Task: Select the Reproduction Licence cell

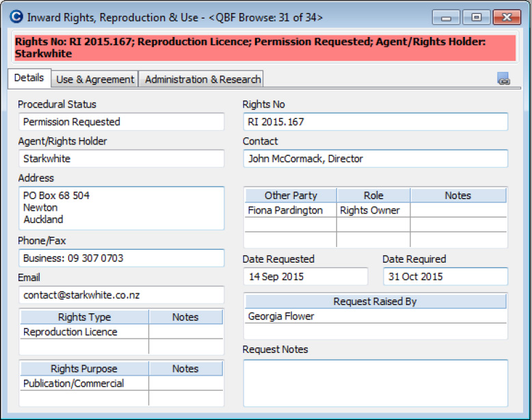Action: point(85,332)
